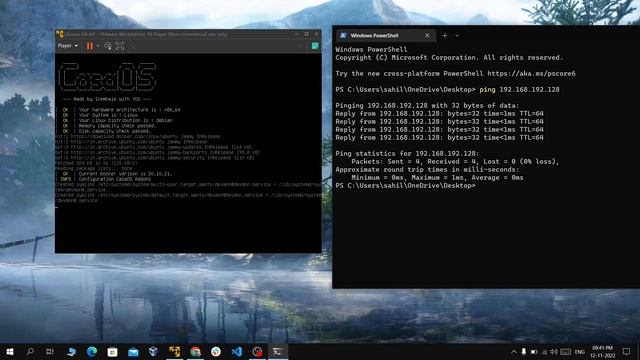Switch the ENG input language
This screenshot has width=640, height=360.
click(580, 351)
